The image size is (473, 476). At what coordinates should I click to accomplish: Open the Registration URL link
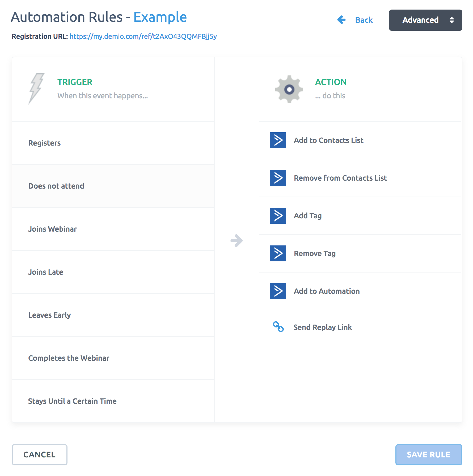143,36
